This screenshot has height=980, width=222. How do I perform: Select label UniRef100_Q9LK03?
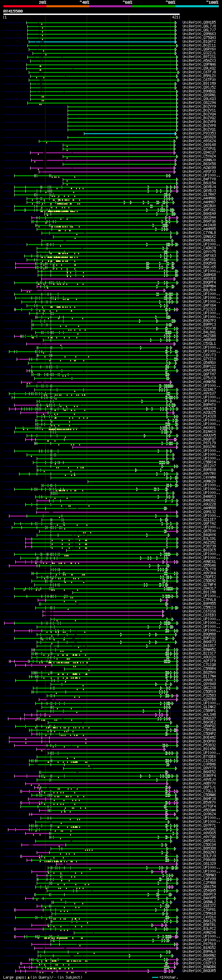tap(199, 99)
